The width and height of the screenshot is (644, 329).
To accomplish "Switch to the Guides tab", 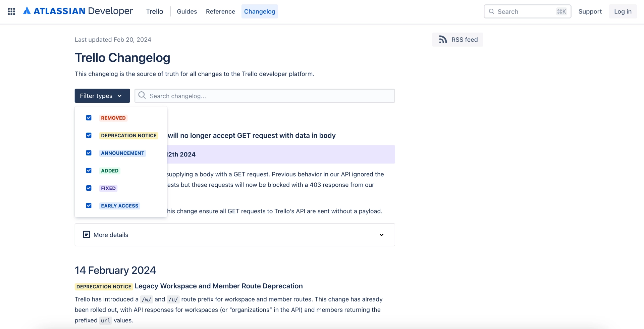I will coord(187,11).
